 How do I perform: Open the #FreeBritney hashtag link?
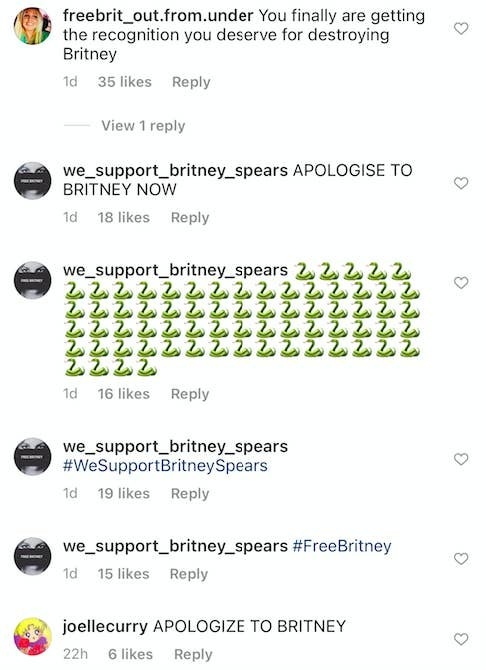click(342, 546)
